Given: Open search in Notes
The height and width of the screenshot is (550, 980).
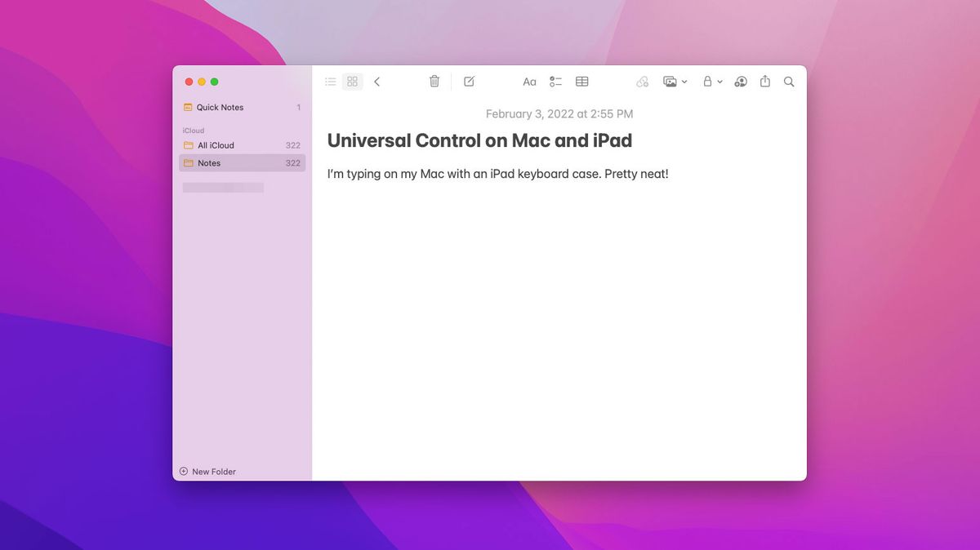Looking at the screenshot, I should click(x=788, y=82).
